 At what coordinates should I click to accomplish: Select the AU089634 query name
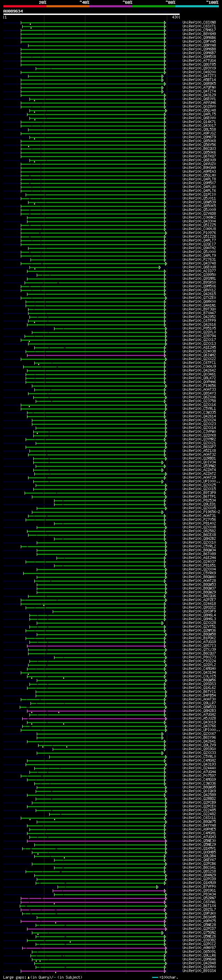pyautogui.click(x=13, y=11)
